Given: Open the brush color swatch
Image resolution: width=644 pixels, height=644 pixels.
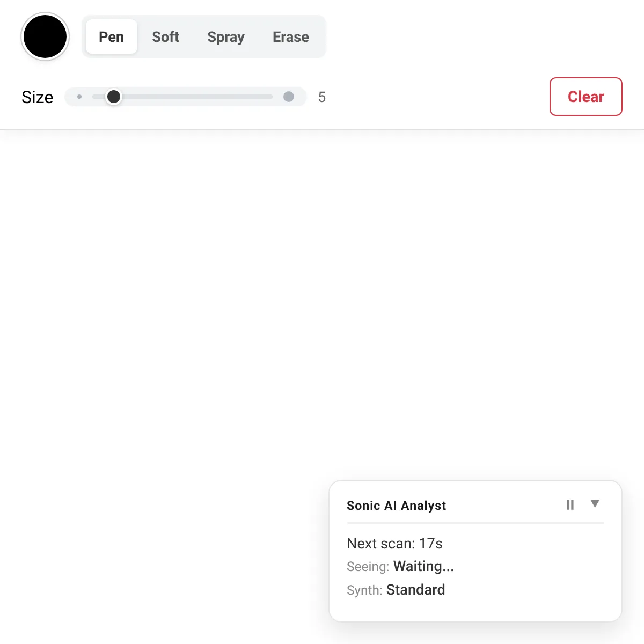Looking at the screenshot, I should click(x=45, y=36).
